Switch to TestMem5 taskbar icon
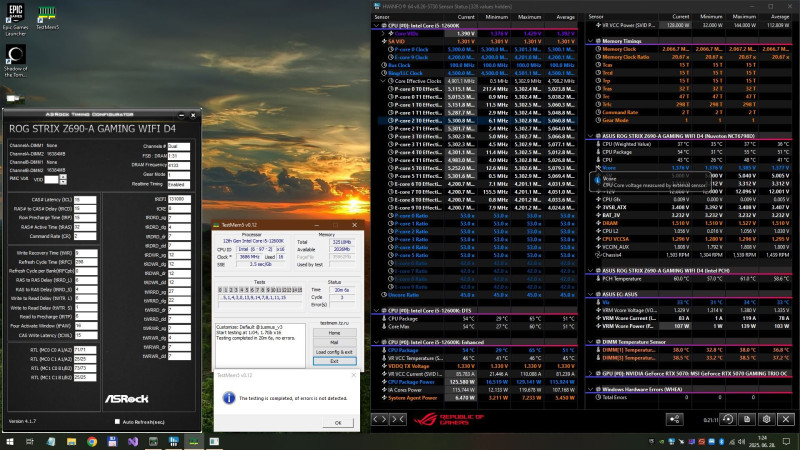Screen dimensions: 800x450 [194, 441]
